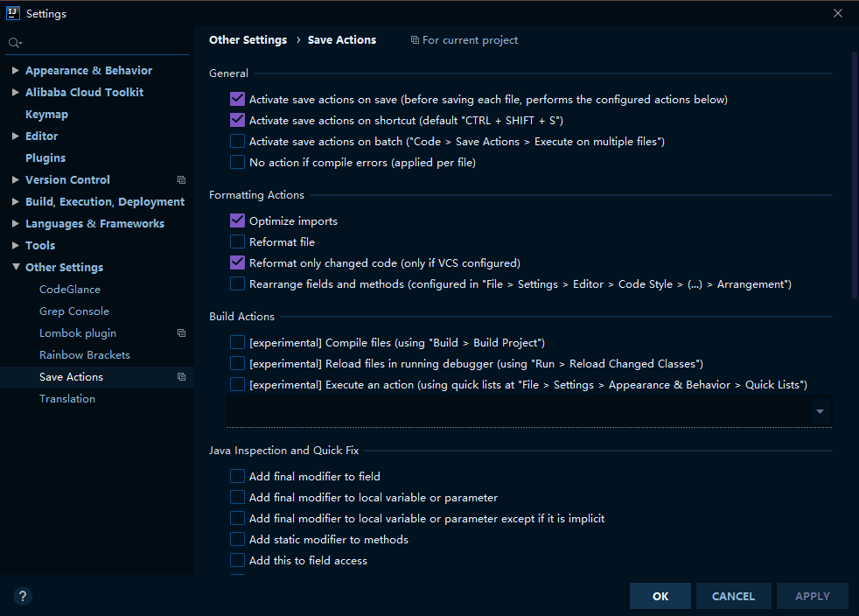Open the quick lists dropdown arrow
The height and width of the screenshot is (616, 859).
click(x=820, y=410)
